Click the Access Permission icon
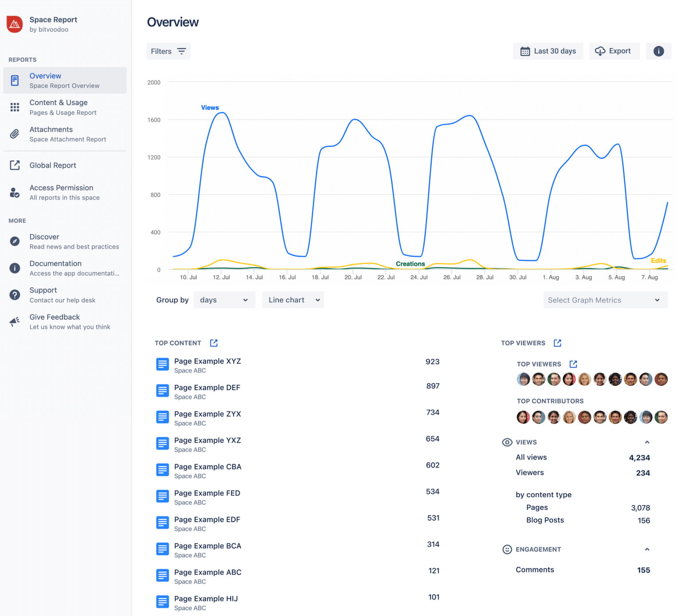This screenshot has height=616, width=681. pyautogui.click(x=15, y=192)
